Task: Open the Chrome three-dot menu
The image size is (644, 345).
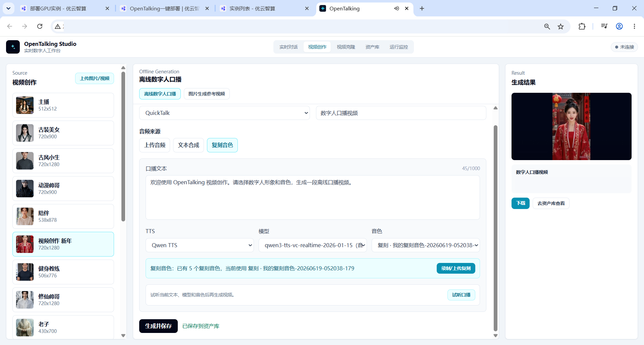Action: tap(634, 26)
